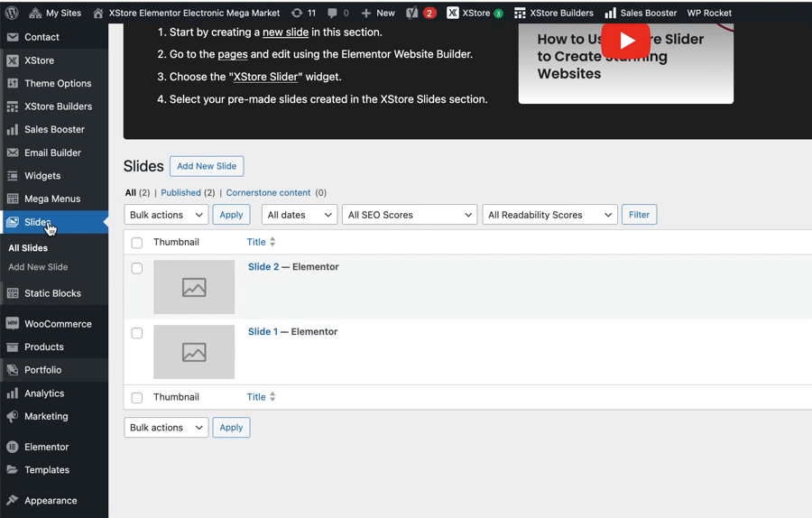Click the XStore logo in admin bar

click(453, 13)
